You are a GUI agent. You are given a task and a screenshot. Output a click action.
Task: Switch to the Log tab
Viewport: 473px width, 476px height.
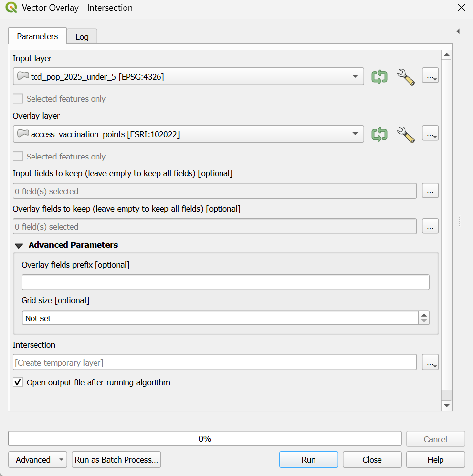click(82, 37)
